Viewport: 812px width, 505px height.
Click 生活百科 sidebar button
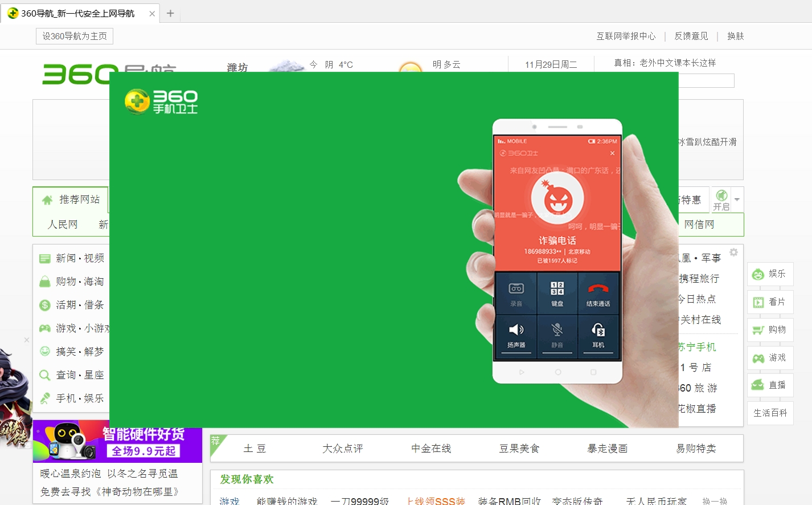tap(770, 413)
